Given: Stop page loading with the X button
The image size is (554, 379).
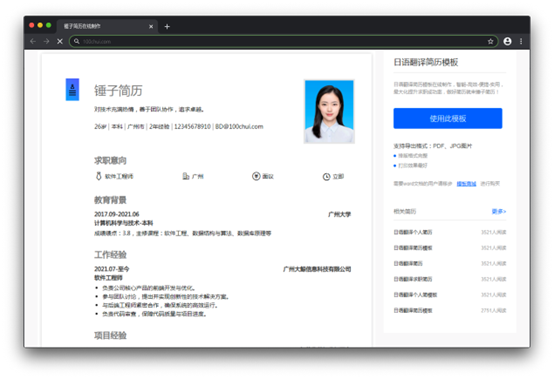Looking at the screenshot, I should click(x=60, y=41).
